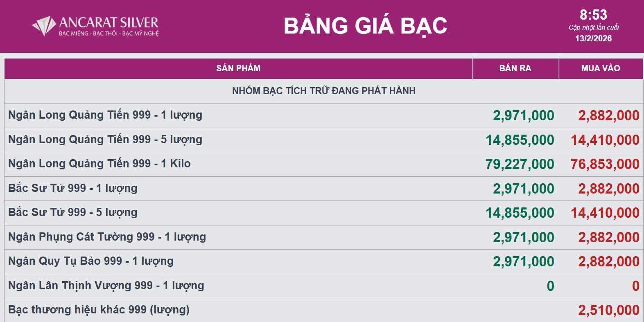Open Ngân Long Quảng Tiến 999 - 5 lượng

tap(105, 140)
